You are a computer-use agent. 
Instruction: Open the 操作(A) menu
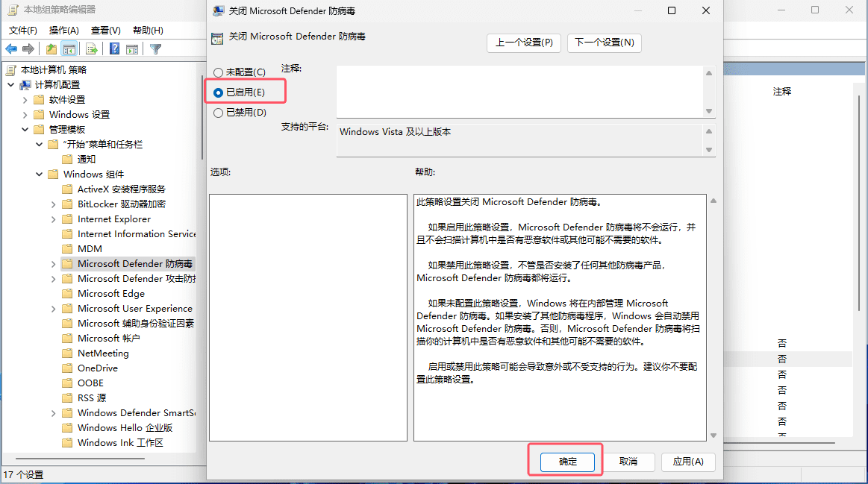tap(63, 31)
